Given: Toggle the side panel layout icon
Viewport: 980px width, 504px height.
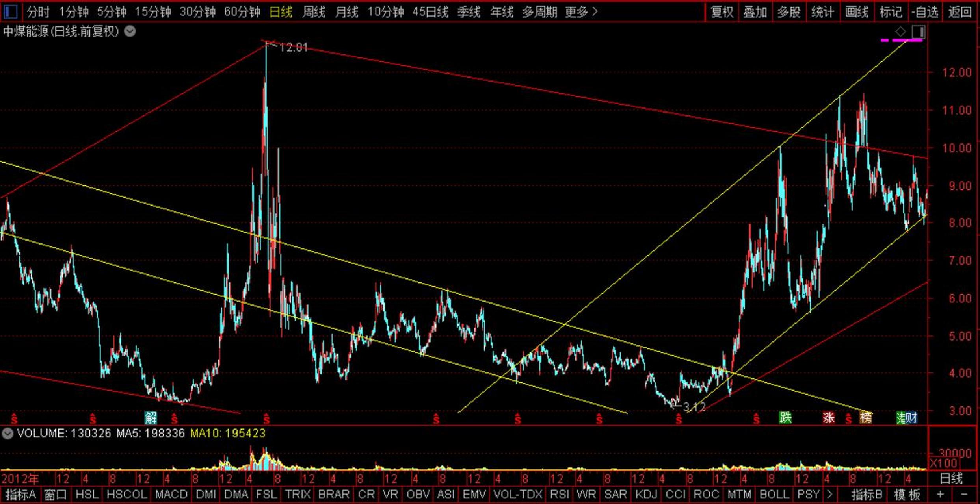Looking at the screenshot, I should click(x=919, y=31).
